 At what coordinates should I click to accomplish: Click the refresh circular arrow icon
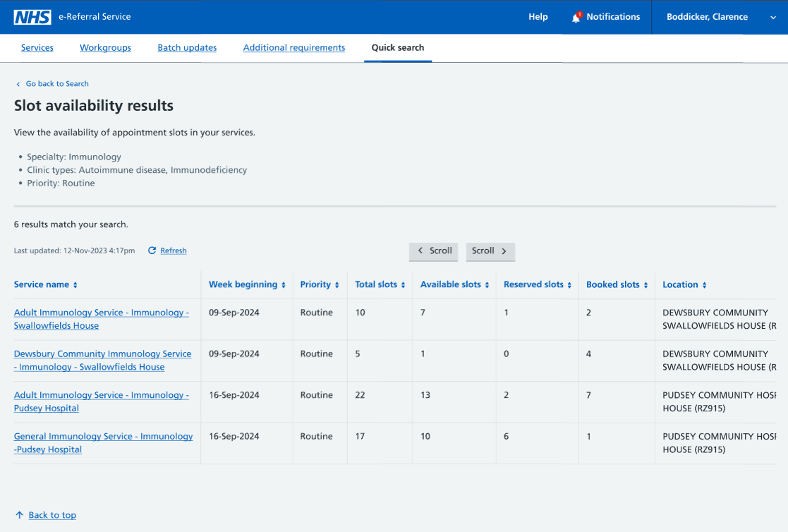coord(152,250)
